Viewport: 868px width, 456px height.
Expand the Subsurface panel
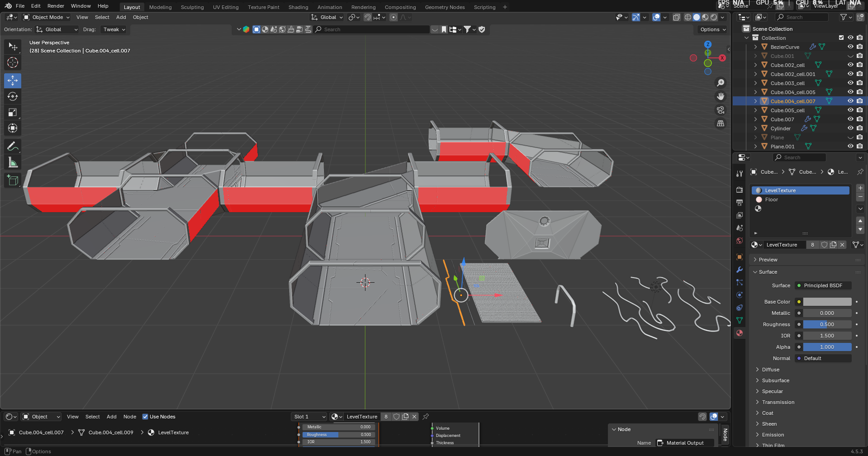click(x=775, y=380)
